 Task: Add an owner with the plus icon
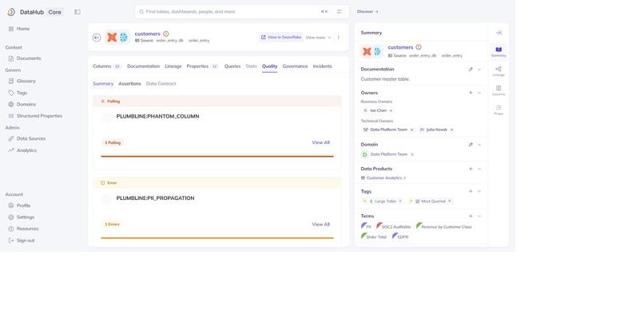click(471, 93)
